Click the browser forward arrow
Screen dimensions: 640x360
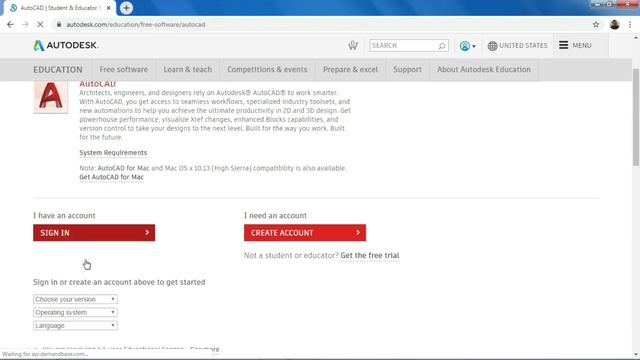[25, 24]
